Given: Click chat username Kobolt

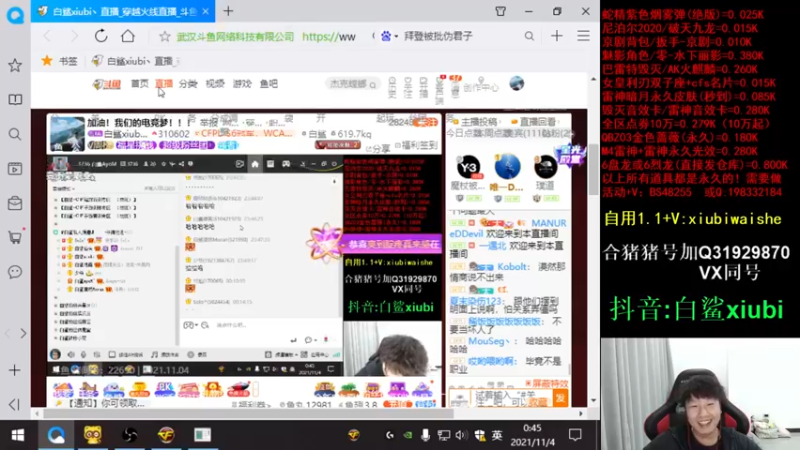Looking at the screenshot, I should click(512, 266).
